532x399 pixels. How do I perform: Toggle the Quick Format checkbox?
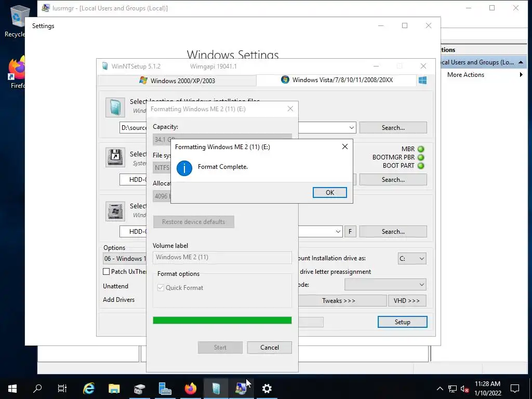161,288
